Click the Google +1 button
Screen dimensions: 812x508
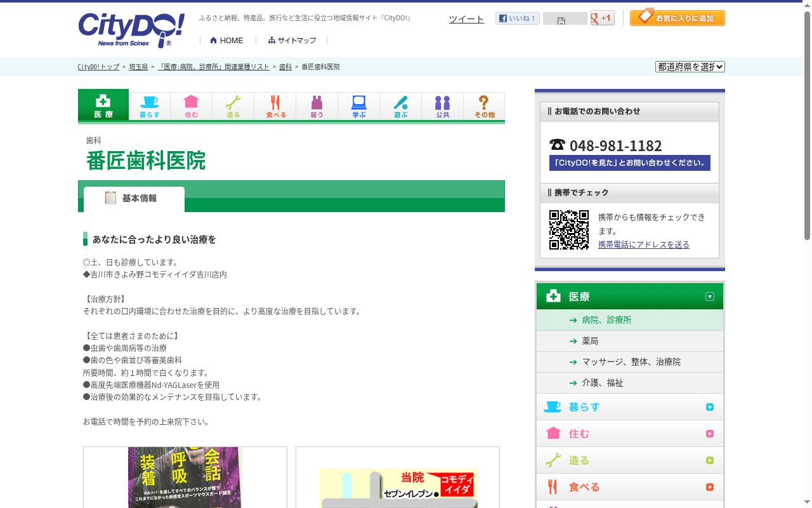pyautogui.click(x=602, y=18)
